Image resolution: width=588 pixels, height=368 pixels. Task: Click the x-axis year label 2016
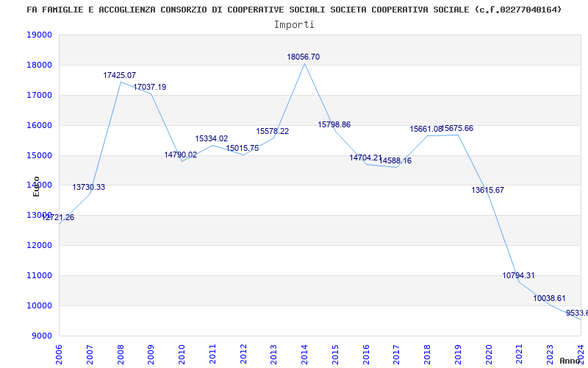coord(366,355)
